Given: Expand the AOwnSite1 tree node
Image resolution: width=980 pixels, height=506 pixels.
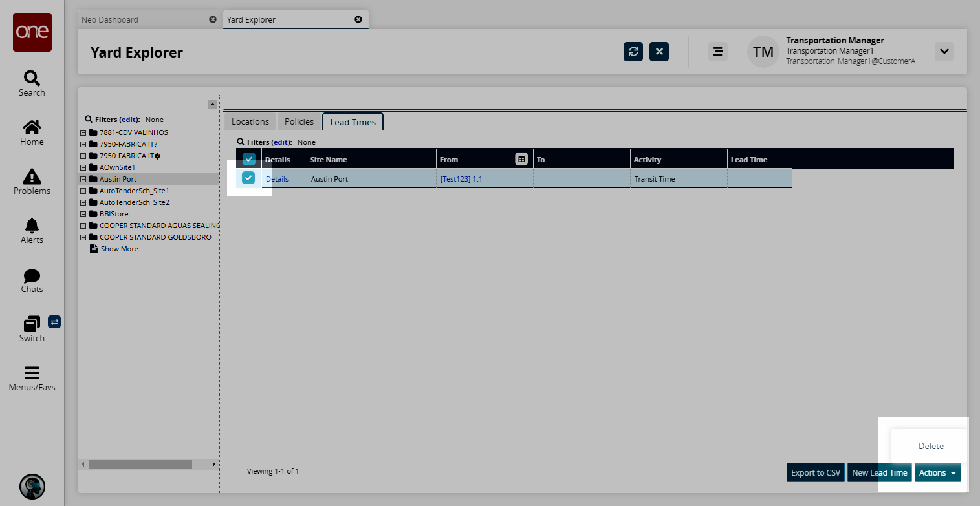Looking at the screenshot, I should pyautogui.click(x=83, y=167).
